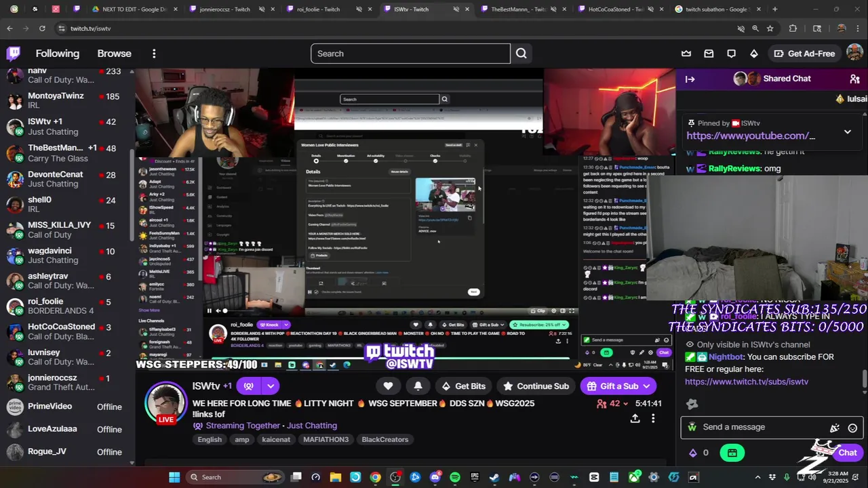The width and height of the screenshot is (868, 488).
Task: Open dropdown arrow next to ISWtv name
Action: coord(270,386)
